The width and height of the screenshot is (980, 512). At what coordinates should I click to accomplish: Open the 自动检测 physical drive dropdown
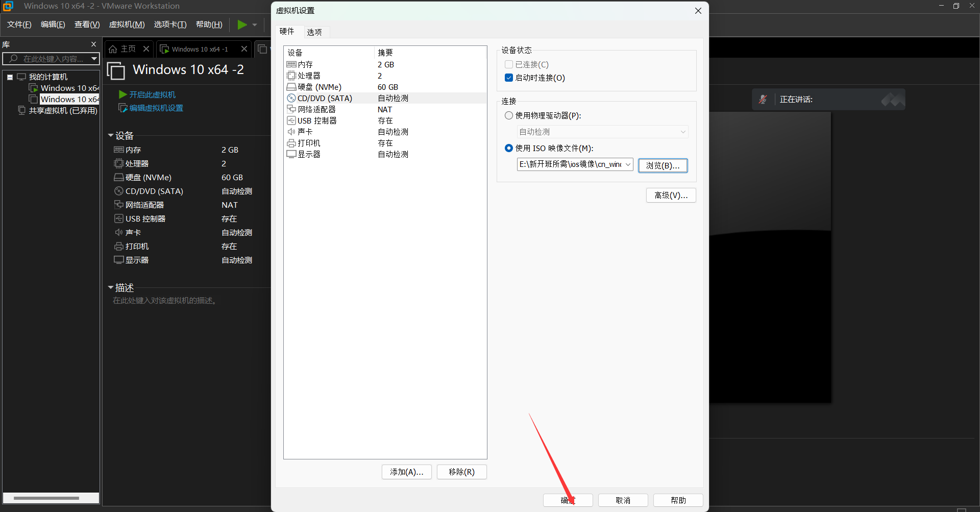pos(602,132)
